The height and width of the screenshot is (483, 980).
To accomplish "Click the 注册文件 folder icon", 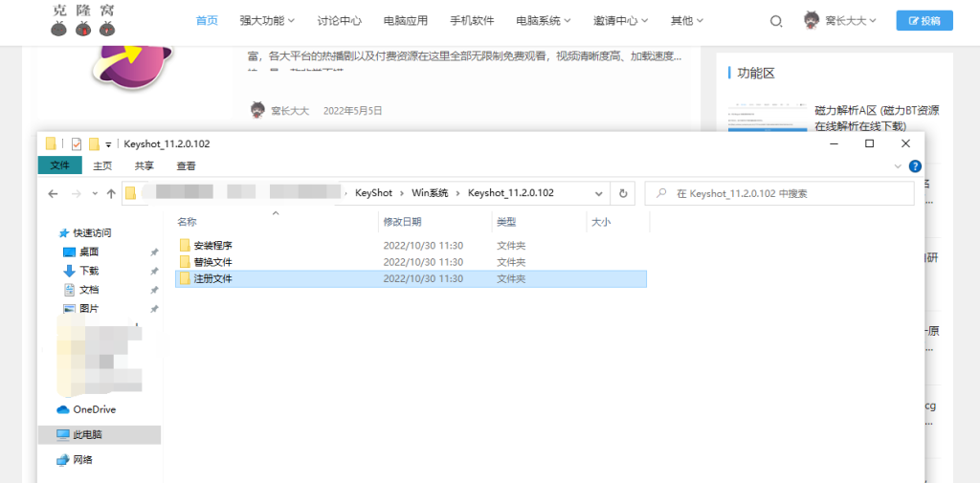I will click(185, 278).
